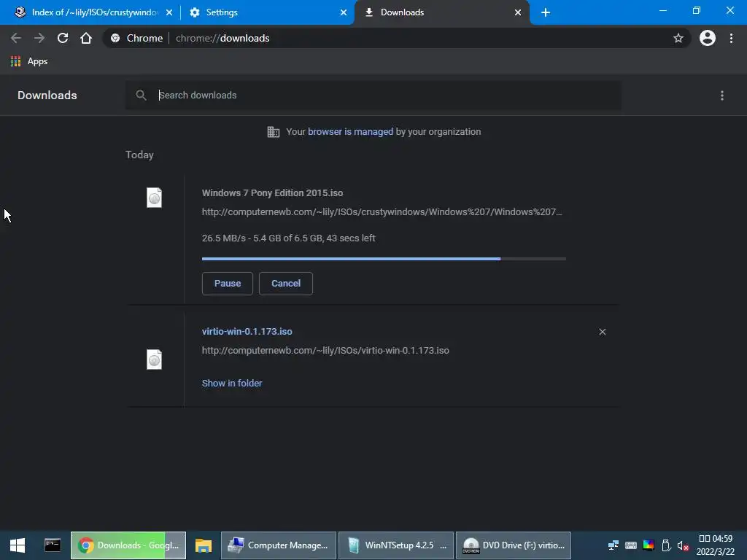Close the Settings tab
The width and height of the screenshot is (747, 560).
pyautogui.click(x=344, y=12)
